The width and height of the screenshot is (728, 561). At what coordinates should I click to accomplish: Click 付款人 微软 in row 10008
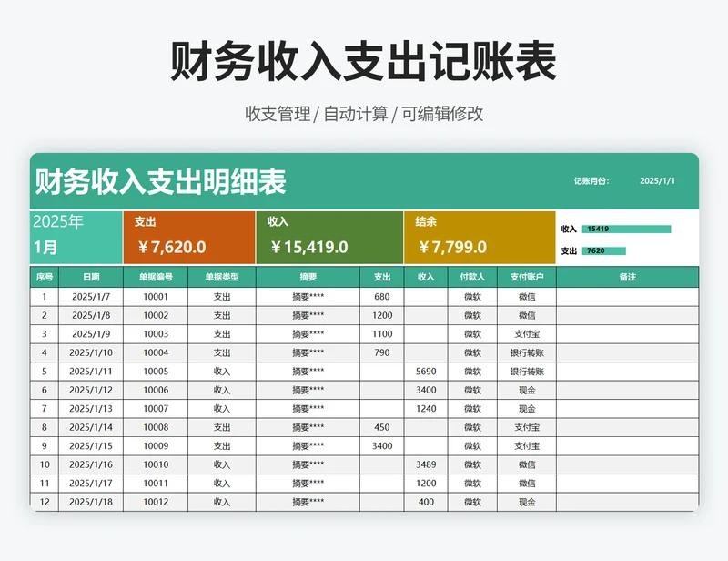click(472, 427)
